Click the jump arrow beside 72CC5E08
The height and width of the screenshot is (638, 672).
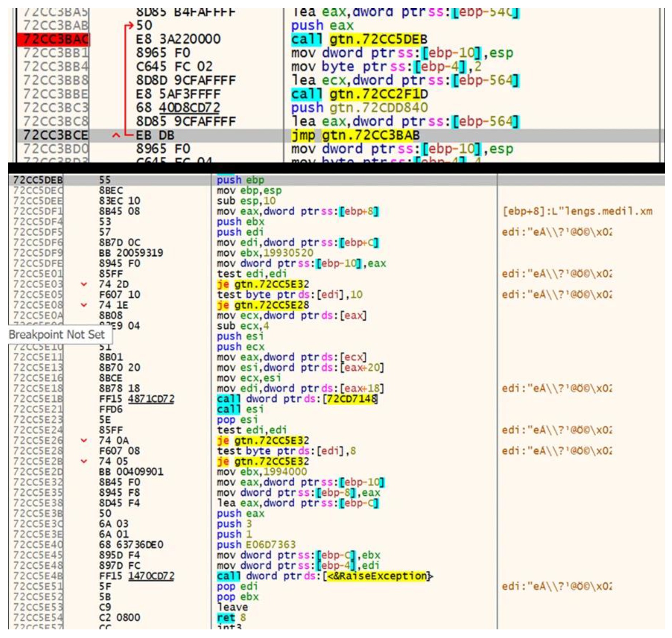tap(84, 305)
